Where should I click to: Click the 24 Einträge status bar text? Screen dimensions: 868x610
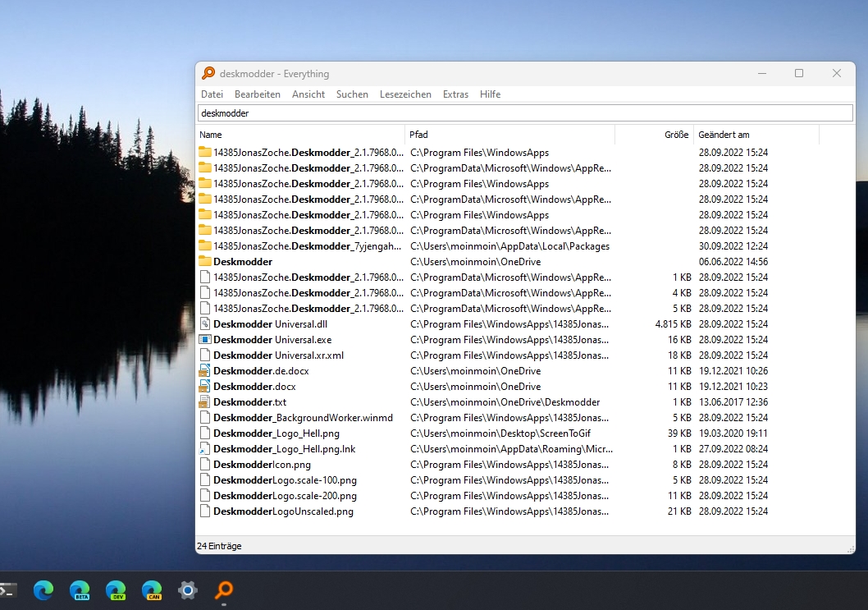pos(219,546)
